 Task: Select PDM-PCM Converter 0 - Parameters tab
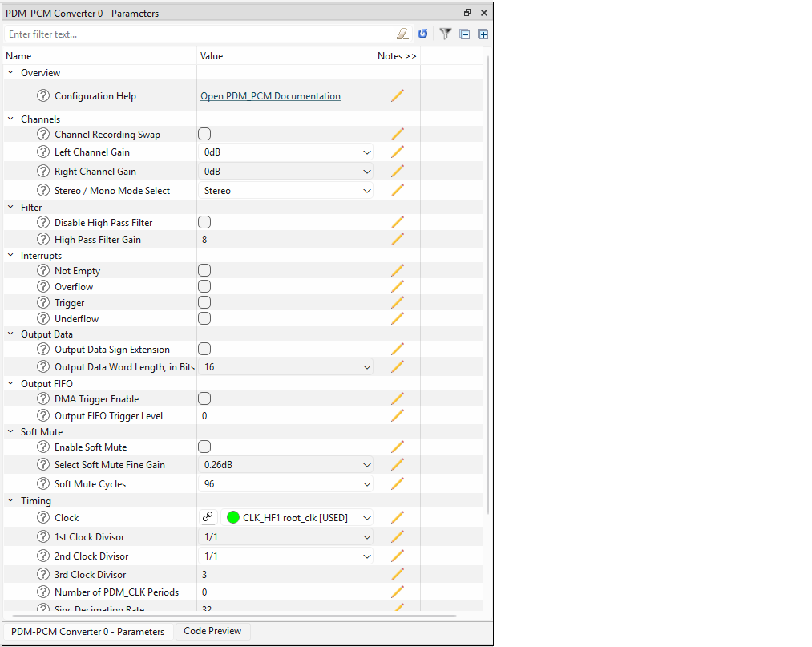tap(87, 632)
